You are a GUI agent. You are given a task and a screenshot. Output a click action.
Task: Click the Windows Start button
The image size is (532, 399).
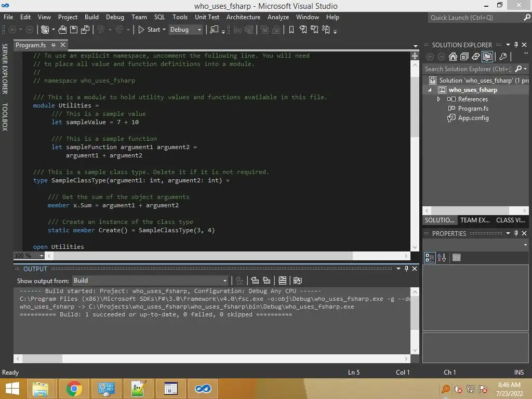pos(12,389)
